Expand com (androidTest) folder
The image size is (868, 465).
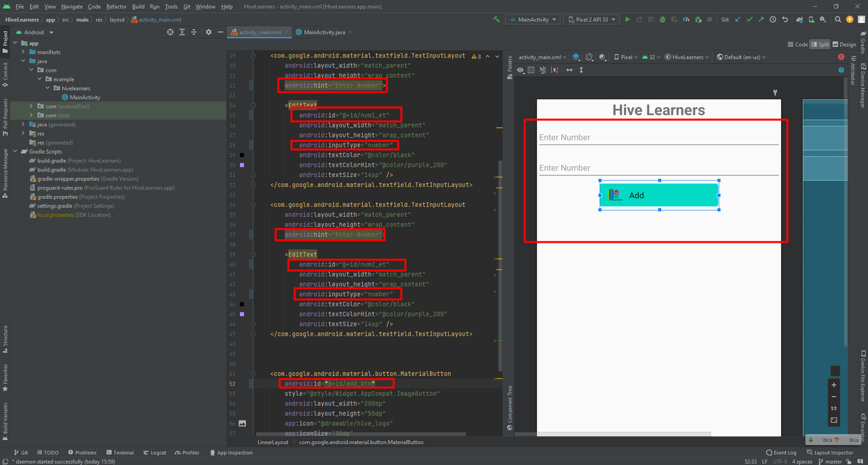pyautogui.click(x=31, y=106)
